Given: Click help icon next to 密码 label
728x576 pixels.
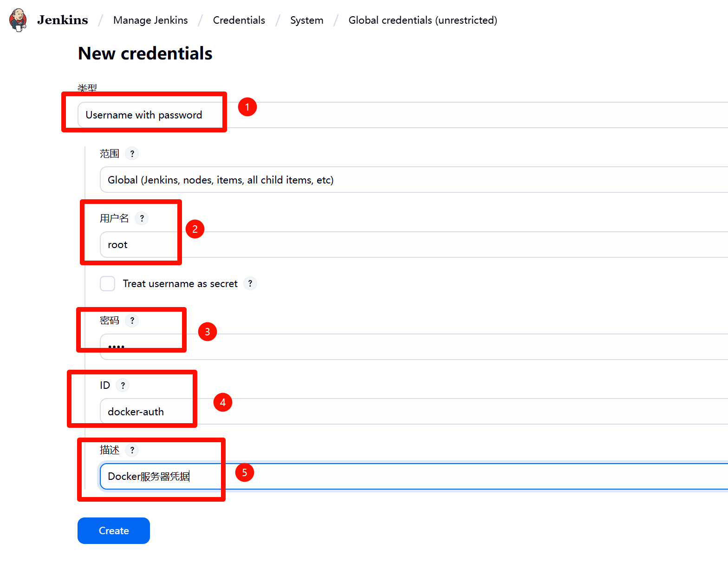Looking at the screenshot, I should pos(132,321).
